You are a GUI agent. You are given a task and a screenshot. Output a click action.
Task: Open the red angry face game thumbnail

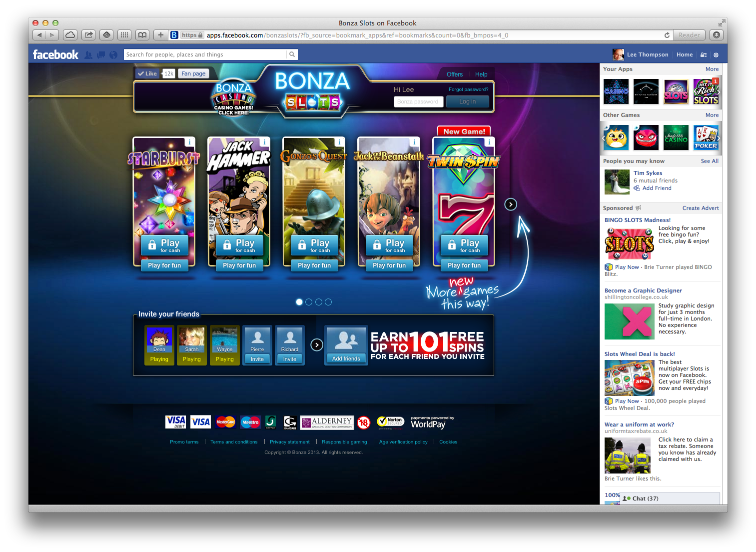pyautogui.click(x=646, y=137)
